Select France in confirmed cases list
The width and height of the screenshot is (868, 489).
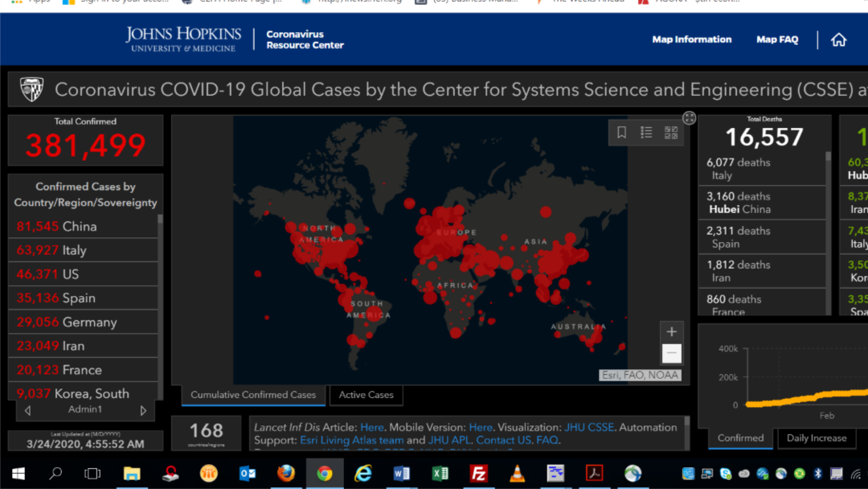pyautogui.click(x=83, y=369)
